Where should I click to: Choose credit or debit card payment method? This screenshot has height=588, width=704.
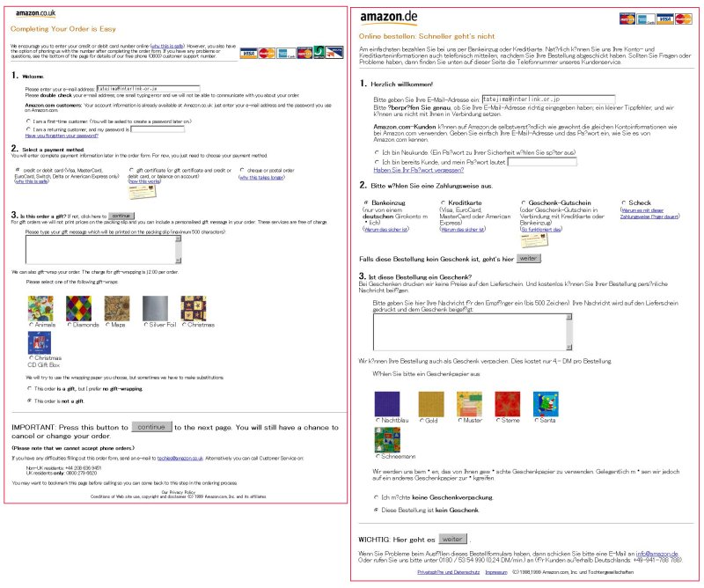click(18, 170)
